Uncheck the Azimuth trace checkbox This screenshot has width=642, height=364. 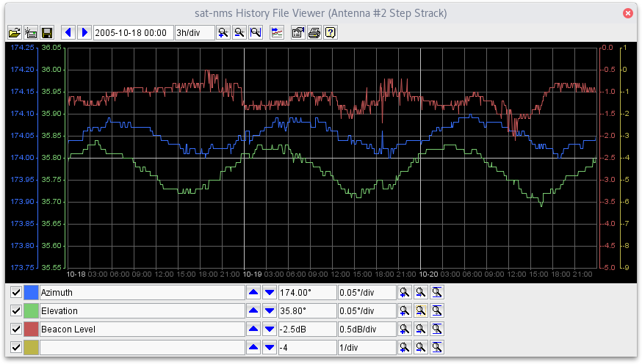(16, 292)
